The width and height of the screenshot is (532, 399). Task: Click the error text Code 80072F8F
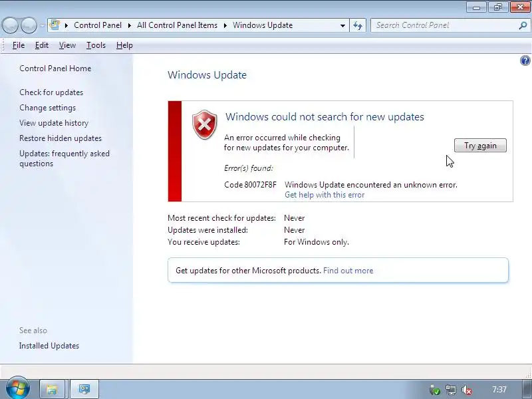251,185
